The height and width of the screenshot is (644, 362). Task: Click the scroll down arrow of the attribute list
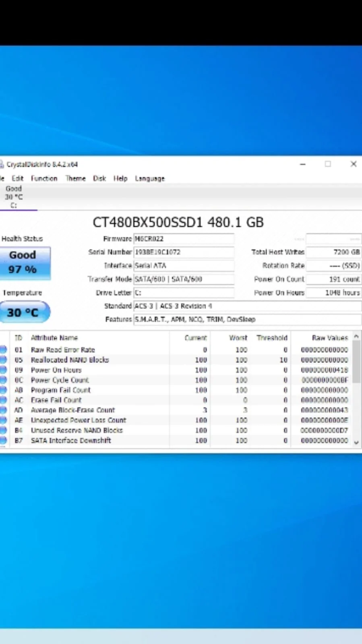[x=356, y=442]
